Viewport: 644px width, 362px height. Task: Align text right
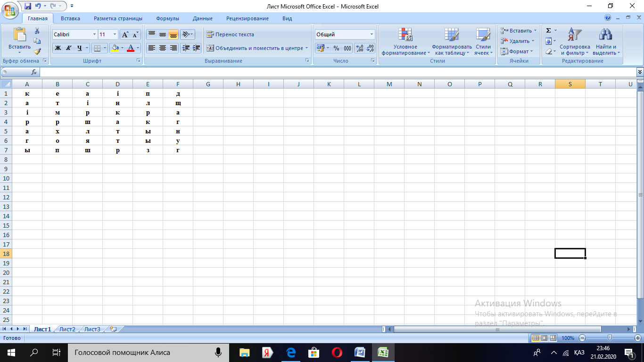coord(173,48)
